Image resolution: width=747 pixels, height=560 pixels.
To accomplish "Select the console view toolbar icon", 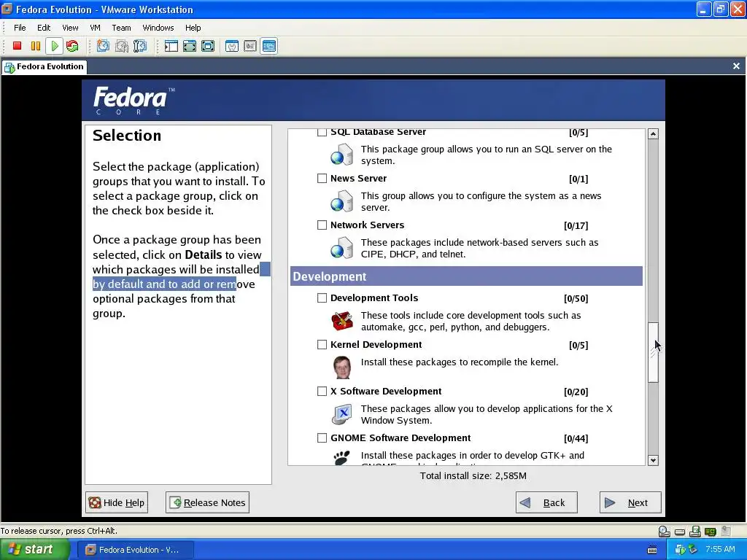I will [x=269, y=46].
